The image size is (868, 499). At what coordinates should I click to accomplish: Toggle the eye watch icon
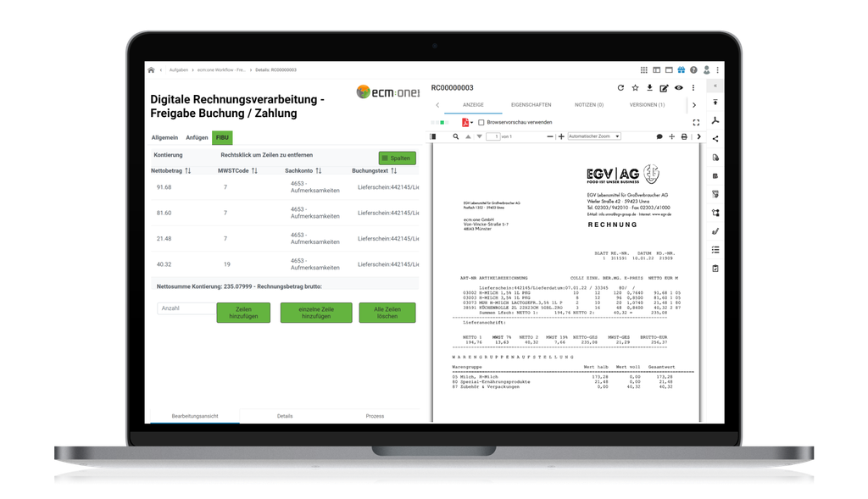(x=679, y=88)
